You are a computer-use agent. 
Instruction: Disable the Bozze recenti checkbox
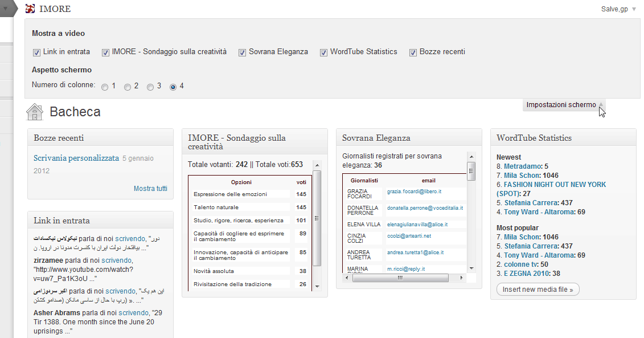click(x=413, y=52)
